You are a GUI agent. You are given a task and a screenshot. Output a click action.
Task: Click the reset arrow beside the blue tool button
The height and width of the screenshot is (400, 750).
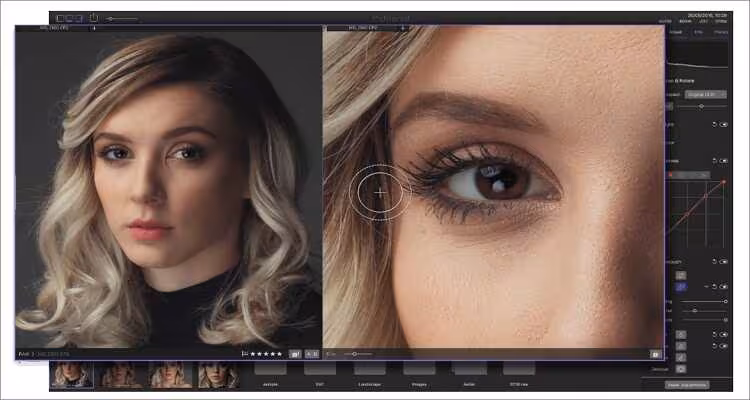click(x=715, y=287)
